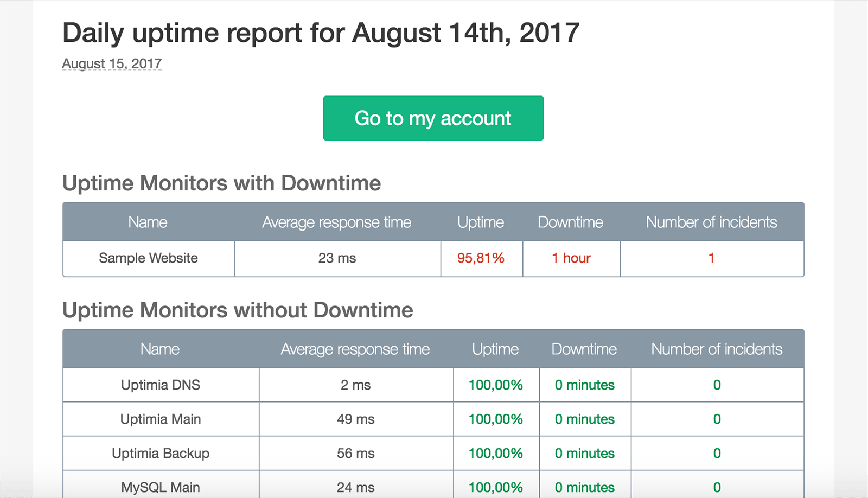
Task: Click the Uptime column header
Action: (x=481, y=222)
